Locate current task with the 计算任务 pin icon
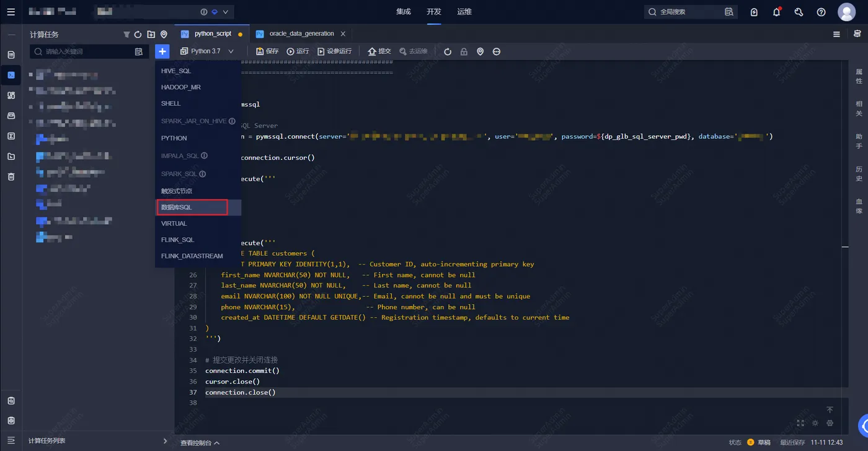 [x=164, y=35]
